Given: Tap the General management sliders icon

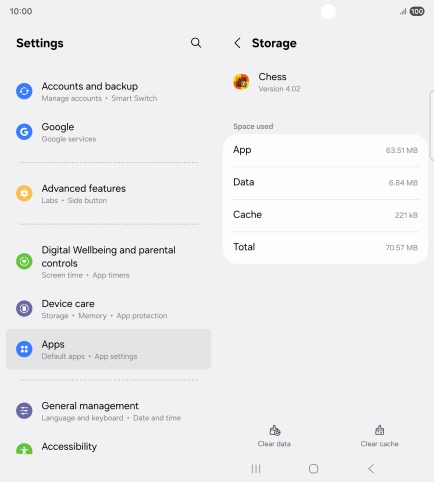Looking at the screenshot, I should click(24, 411).
